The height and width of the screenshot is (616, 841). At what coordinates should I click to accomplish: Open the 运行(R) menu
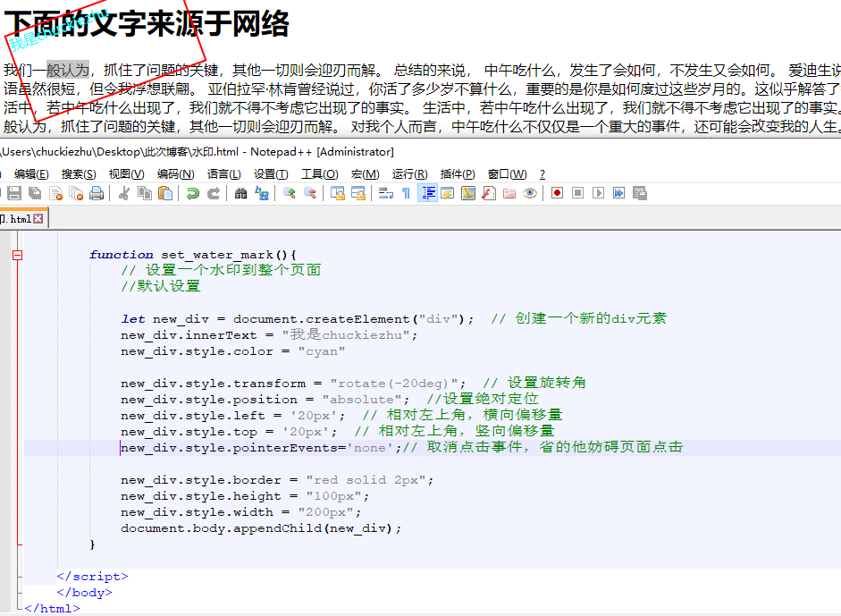(409, 174)
